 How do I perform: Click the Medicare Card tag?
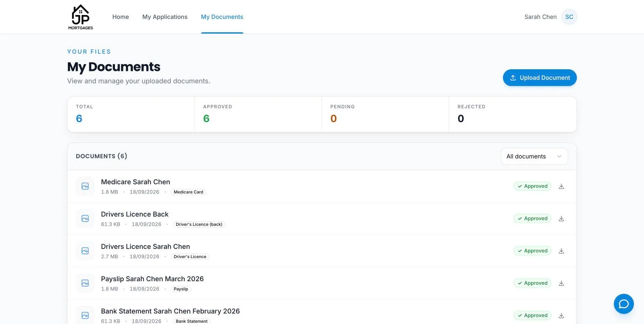[188, 192]
